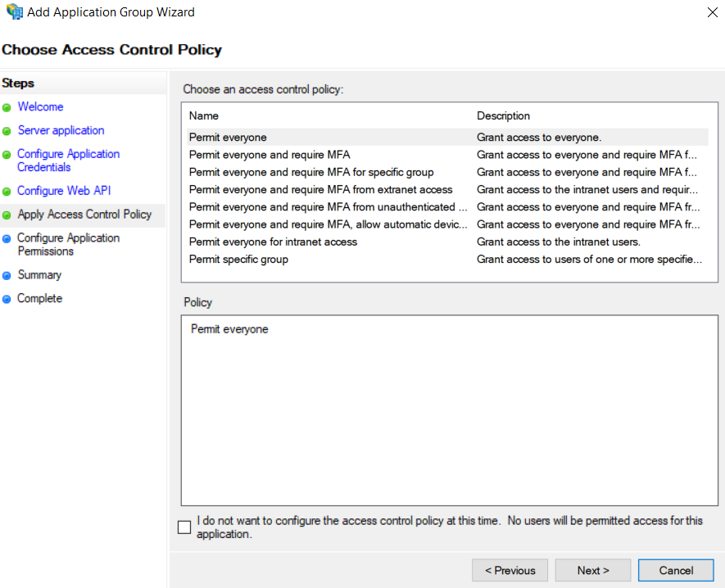This screenshot has width=725, height=588.
Task: Select the Permit everyone policy row
Action: pos(447,138)
